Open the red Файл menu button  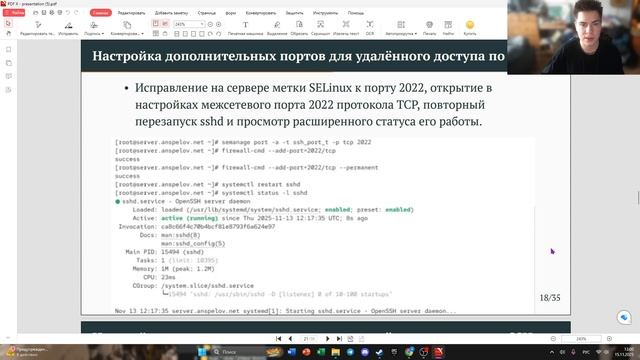pyautogui.click(x=14, y=13)
